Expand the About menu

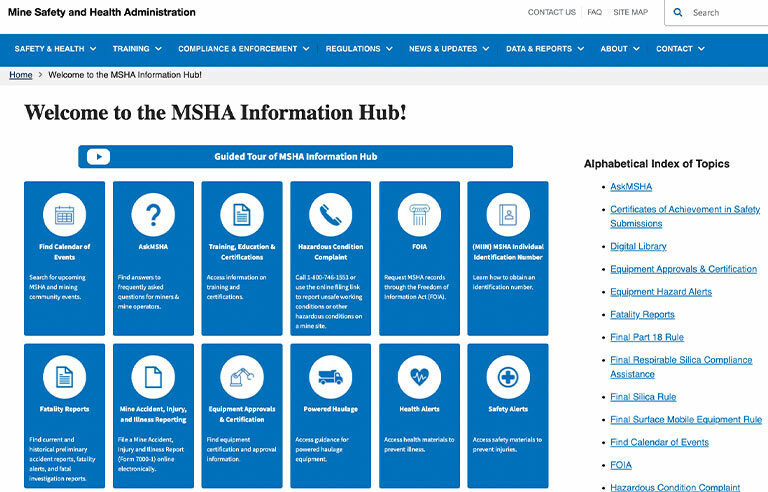[x=620, y=49]
